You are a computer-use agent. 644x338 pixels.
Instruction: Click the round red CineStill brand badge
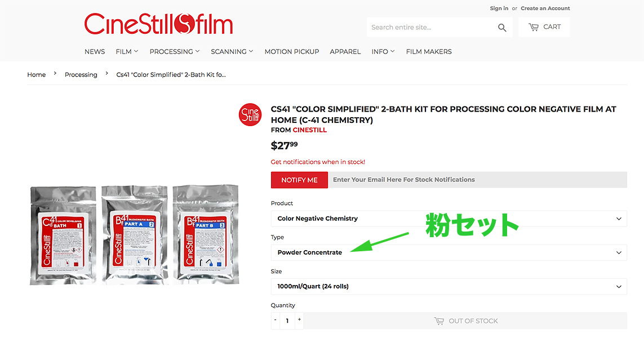click(x=250, y=114)
